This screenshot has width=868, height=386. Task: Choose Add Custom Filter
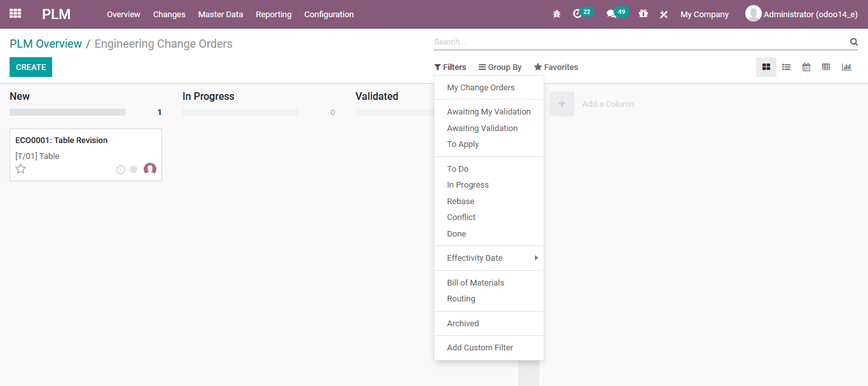point(489,348)
